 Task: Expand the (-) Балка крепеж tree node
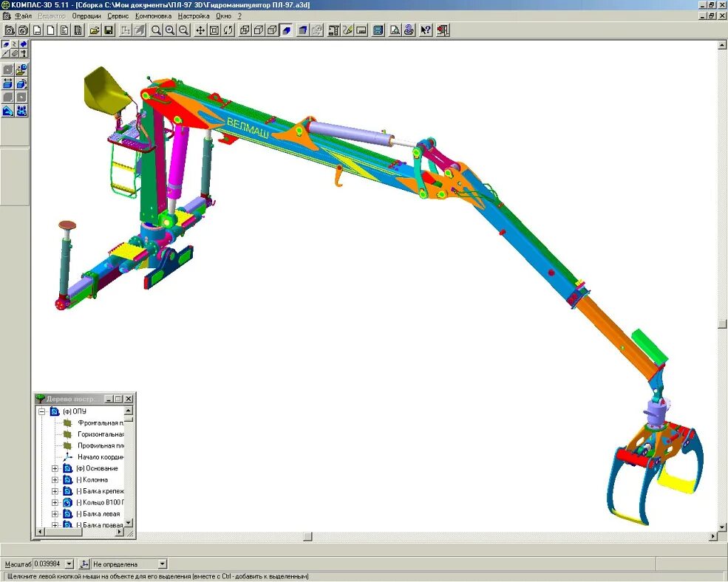[55, 491]
